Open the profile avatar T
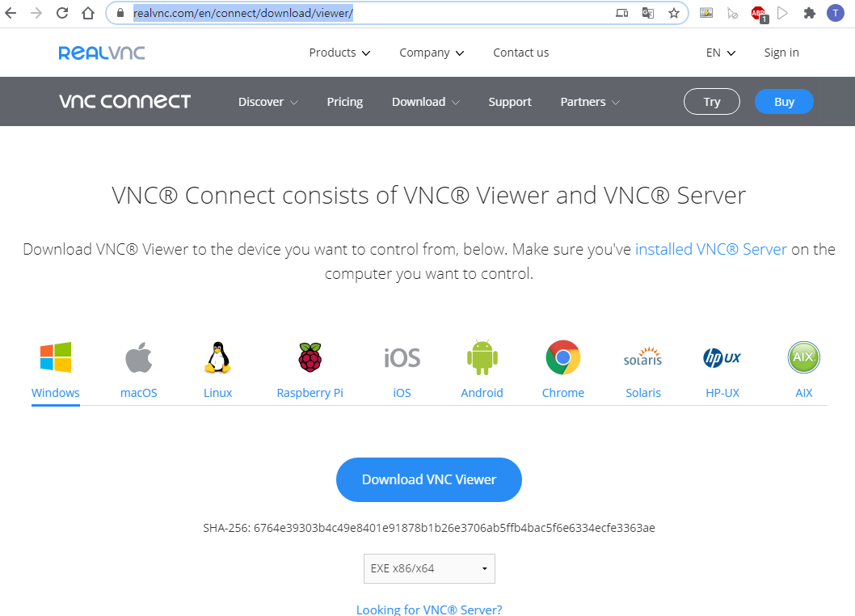Viewport: 855px width, 616px height. [x=836, y=13]
